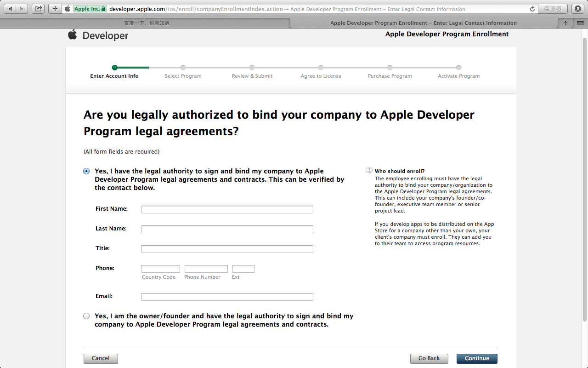This screenshot has width=588, height=368.
Task: Click the Phone Number field
Action: [x=206, y=269]
